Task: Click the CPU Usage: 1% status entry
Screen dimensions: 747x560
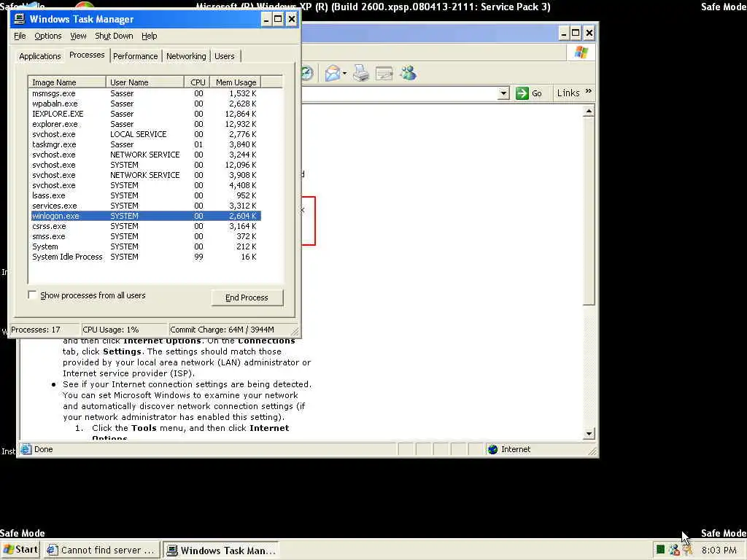Action: (124, 330)
